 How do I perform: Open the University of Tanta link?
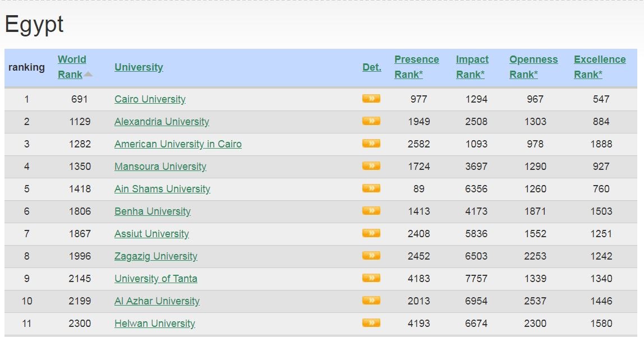coord(155,279)
